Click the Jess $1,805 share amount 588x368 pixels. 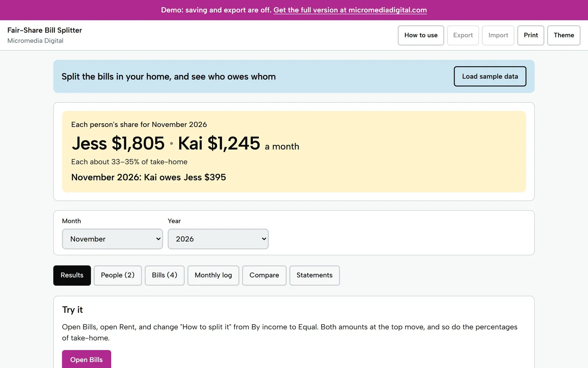point(118,143)
